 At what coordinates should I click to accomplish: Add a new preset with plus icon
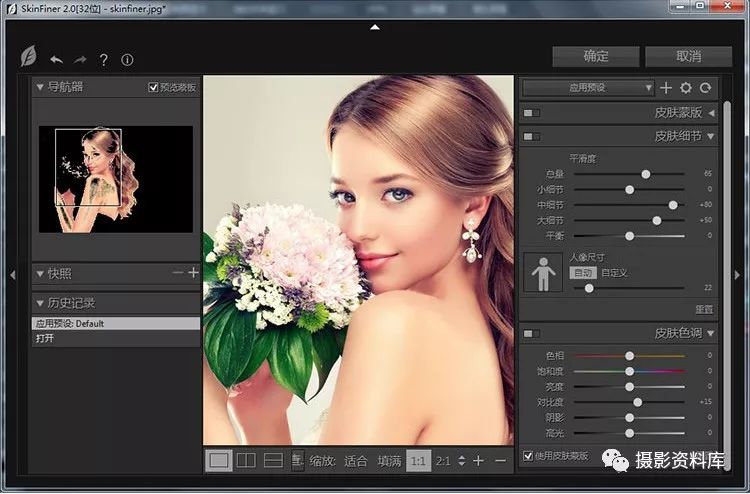coord(667,88)
